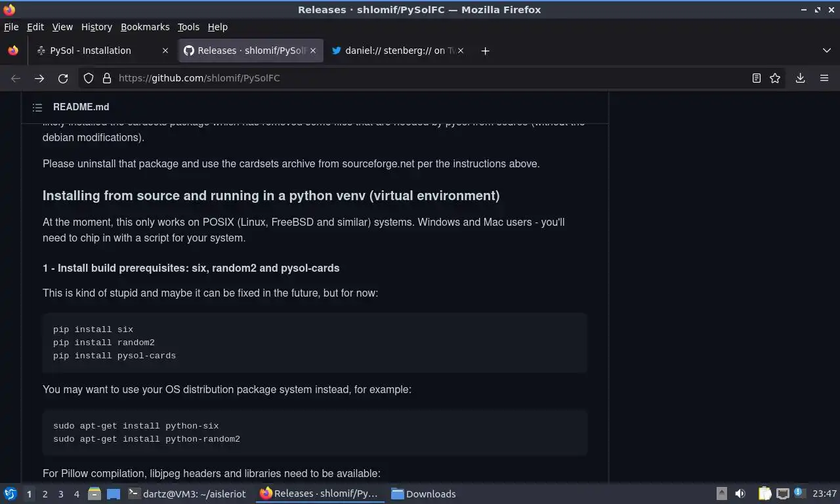Select the Releases Firefox taskbar entry
The width and height of the screenshot is (840, 504).
320,493
